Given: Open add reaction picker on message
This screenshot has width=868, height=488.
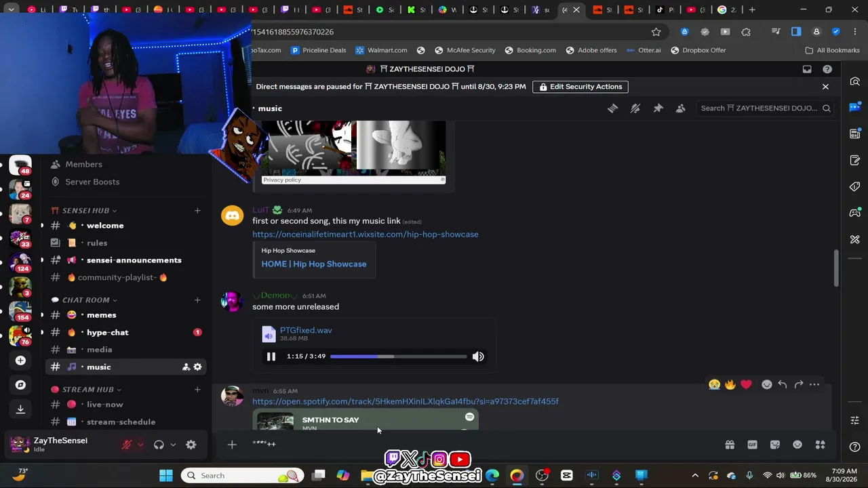Looking at the screenshot, I should [x=767, y=384].
